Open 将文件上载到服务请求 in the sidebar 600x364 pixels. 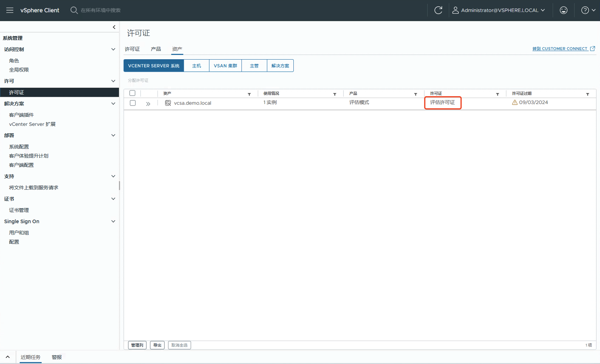(x=34, y=187)
